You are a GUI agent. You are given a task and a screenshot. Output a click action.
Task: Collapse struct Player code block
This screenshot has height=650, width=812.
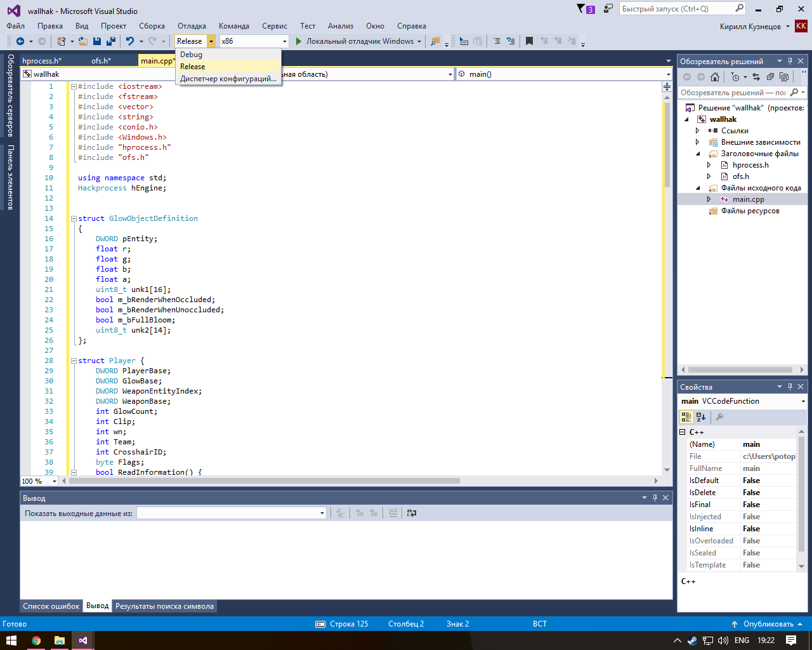coord(74,361)
